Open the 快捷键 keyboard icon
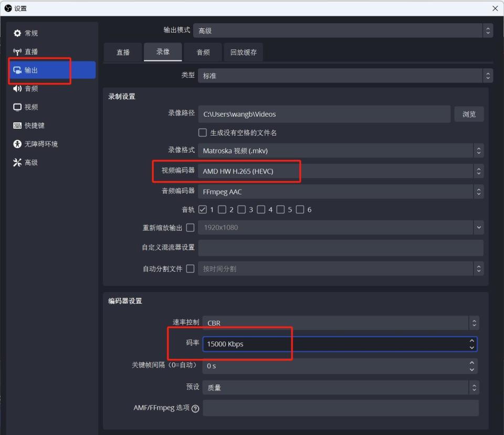The width and height of the screenshot is (504, 435). point(17,126)
